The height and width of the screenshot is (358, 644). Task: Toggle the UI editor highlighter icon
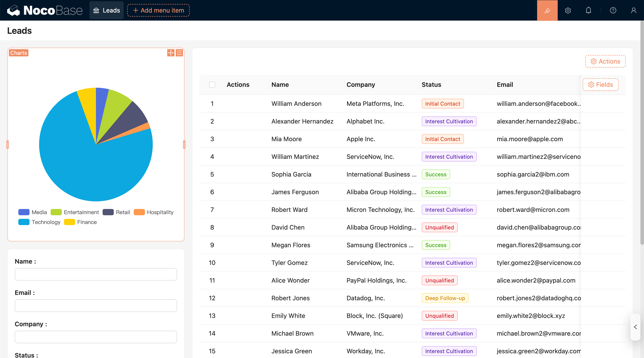[547, 10]
